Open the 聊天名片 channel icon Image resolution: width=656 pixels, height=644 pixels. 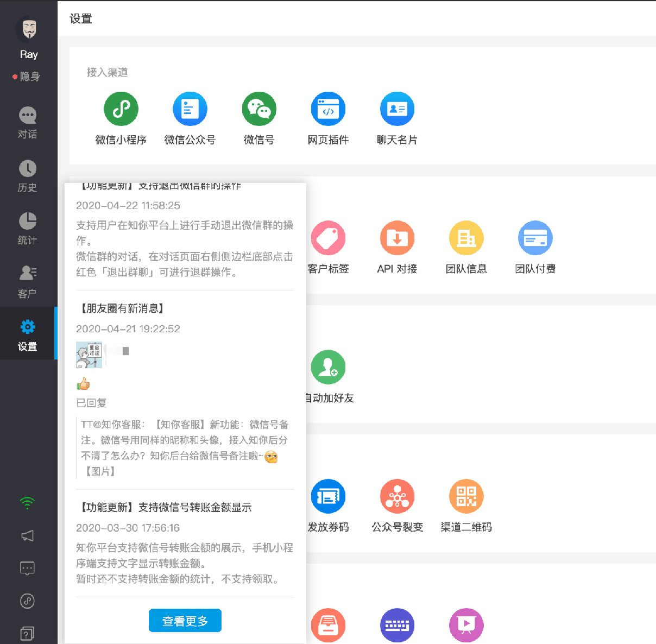click(397, 109)
